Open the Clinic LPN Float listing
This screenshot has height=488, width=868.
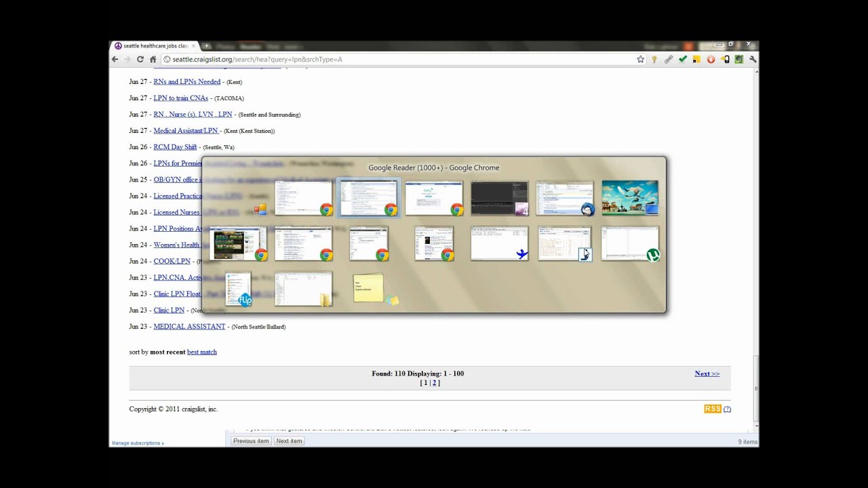tap(177, 293)
